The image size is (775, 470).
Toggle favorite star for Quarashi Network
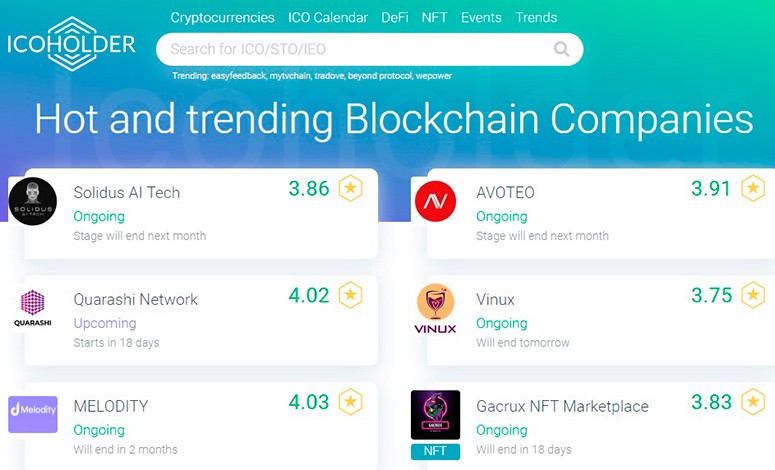[x=350, y=295]
